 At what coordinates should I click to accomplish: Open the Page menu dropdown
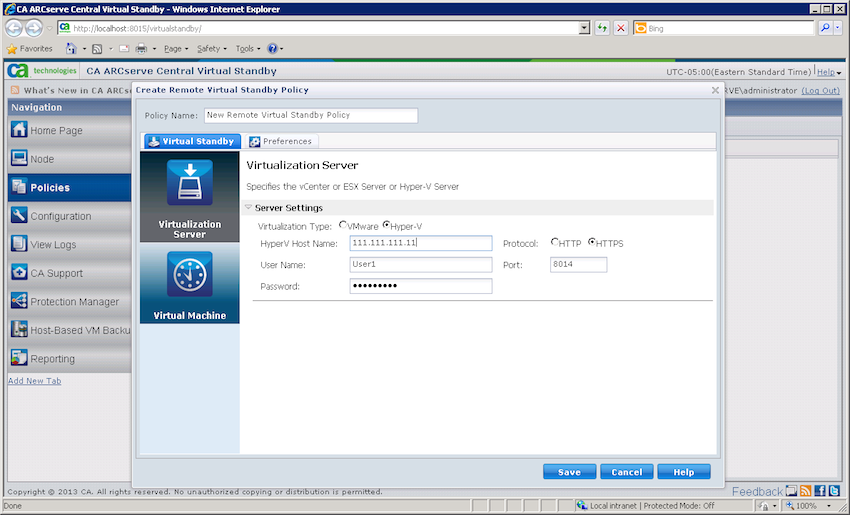pyautogui.click(x=176, y=49)
